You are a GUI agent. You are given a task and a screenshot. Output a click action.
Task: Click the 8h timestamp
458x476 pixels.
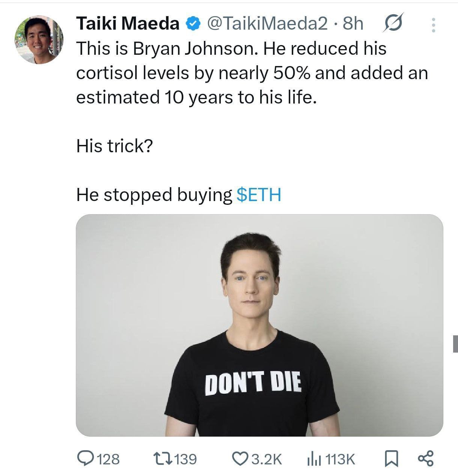(353, 24)
